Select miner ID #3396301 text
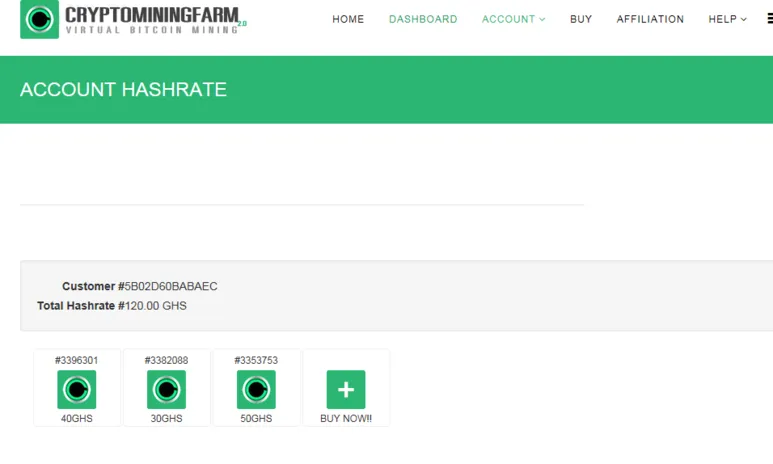Screen dimensions: 773x464 pos(76,360)
